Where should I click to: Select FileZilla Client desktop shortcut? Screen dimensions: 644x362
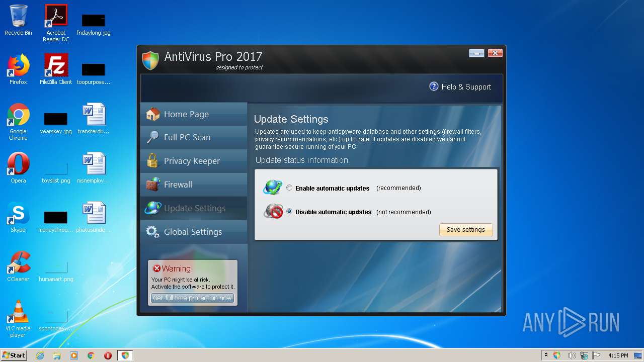pyautogui.click(x=56, y=69)
